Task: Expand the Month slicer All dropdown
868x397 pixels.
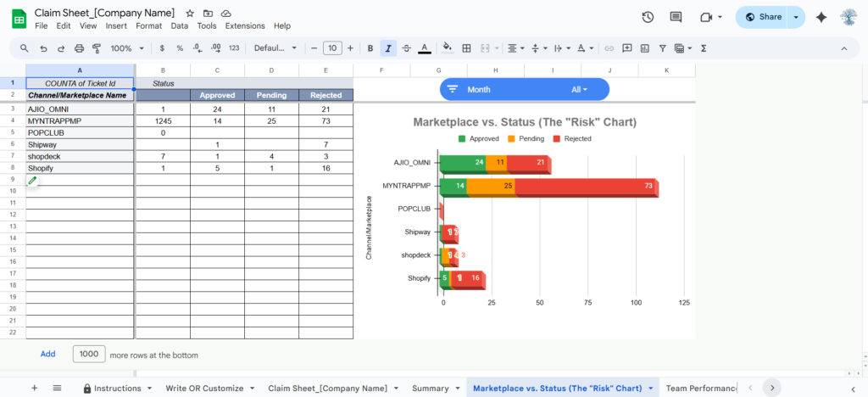Action: (580, 89)
